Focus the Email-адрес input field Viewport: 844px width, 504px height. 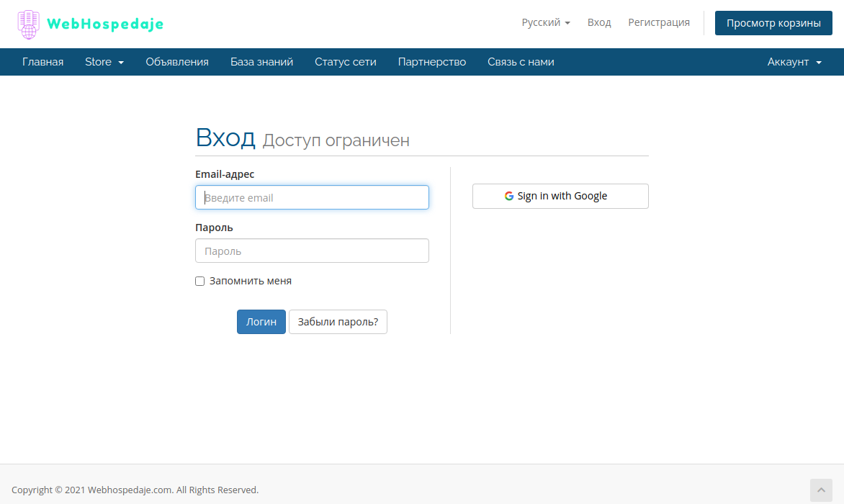pos(313,197)
